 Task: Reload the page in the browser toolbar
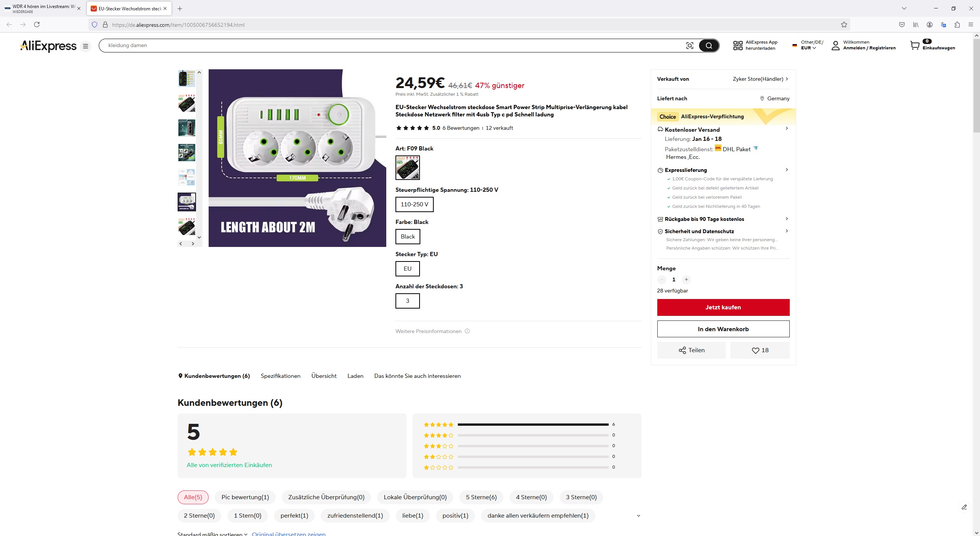[37, 25]
